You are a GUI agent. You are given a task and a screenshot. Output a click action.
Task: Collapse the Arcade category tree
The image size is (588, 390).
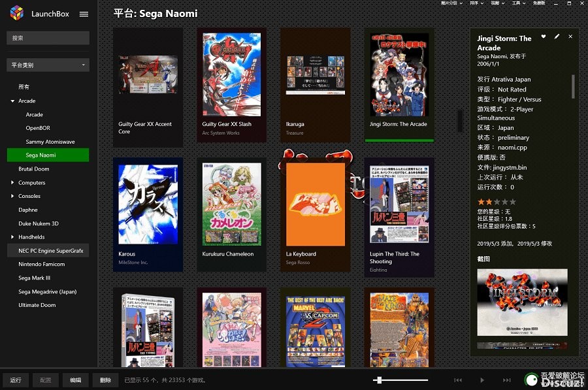(x=12, y=101)
